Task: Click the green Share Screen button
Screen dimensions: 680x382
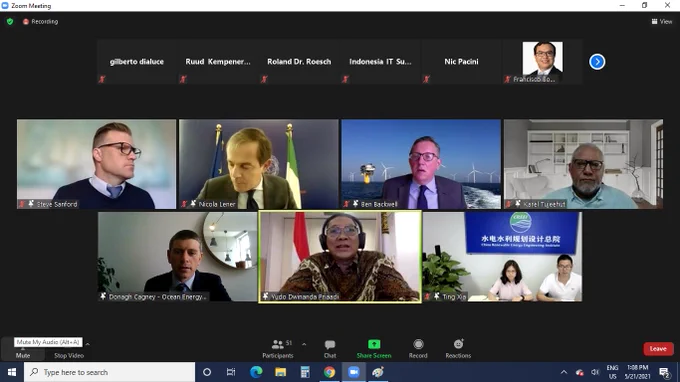Action: (374, 349)
